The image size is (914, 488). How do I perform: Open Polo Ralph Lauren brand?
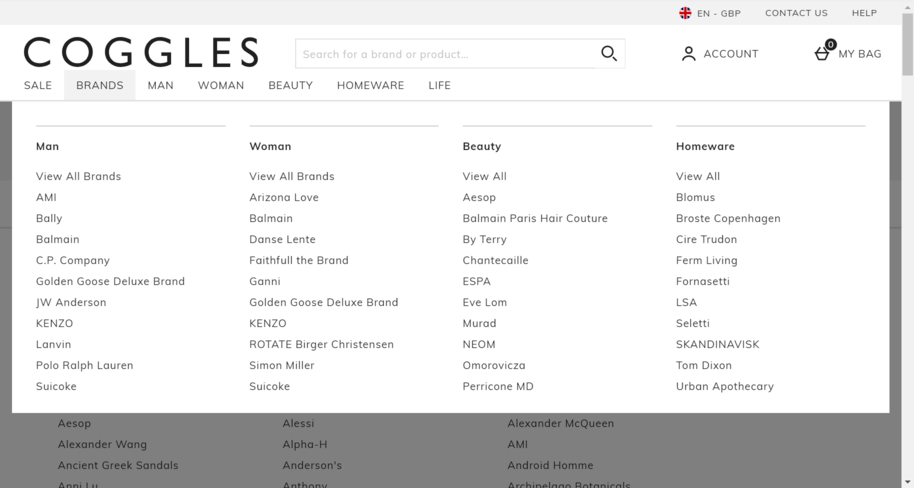[x=85, y=365]
